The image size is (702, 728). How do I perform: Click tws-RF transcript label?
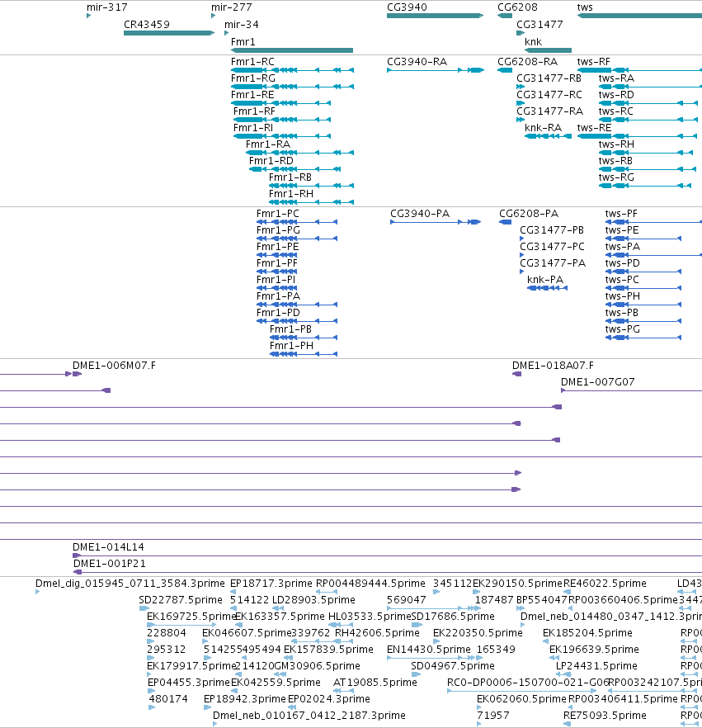point(594,62)
